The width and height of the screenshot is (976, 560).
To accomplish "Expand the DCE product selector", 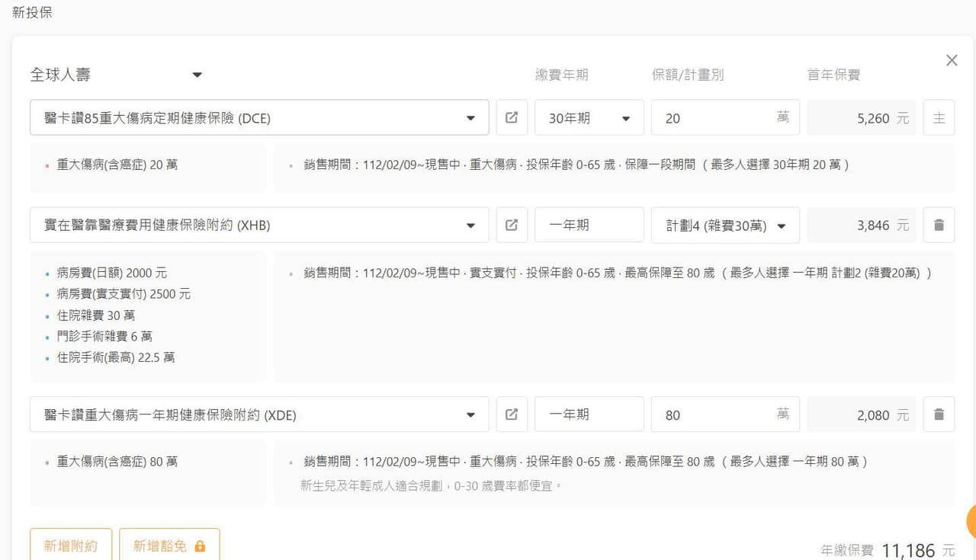I will point(470,118).
